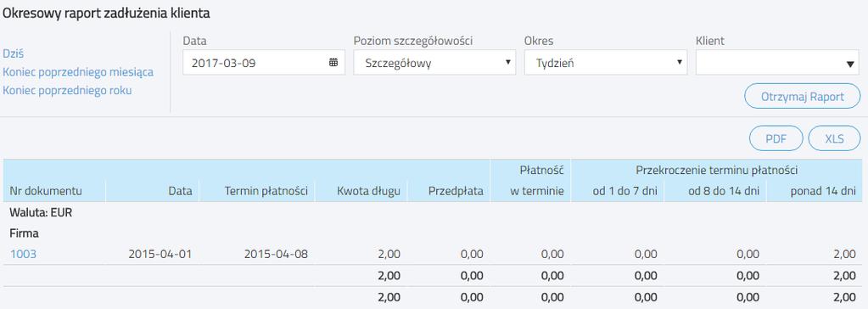Select the Dziś quick date link
The height and width of the screenshot is (309, 868).
pos(14,53)
